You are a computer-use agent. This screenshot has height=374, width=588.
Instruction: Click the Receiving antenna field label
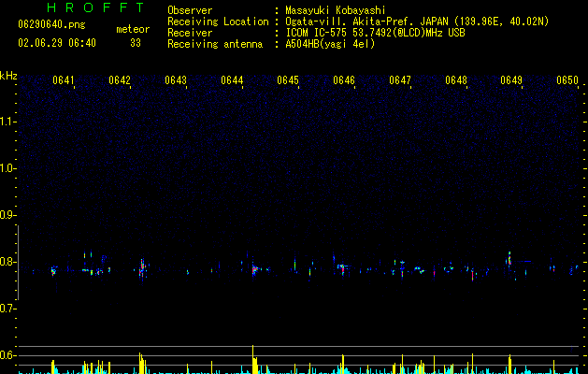215,44
